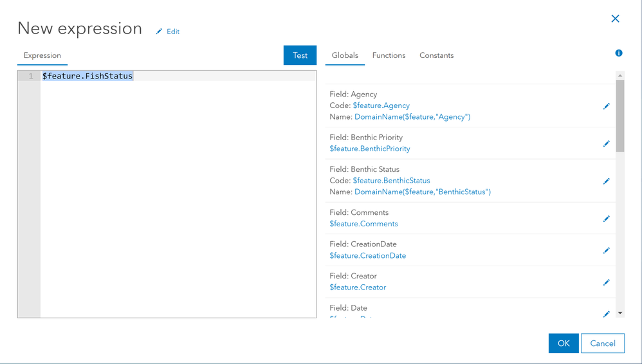Run the expression with Test button
Screen dimensions: 642x364
[300, 55]
